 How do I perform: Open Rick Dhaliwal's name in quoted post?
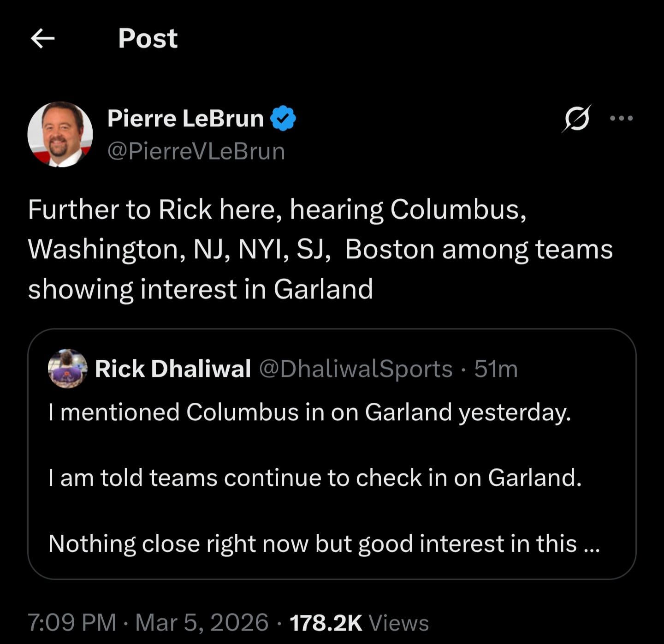tap(173, 369)
